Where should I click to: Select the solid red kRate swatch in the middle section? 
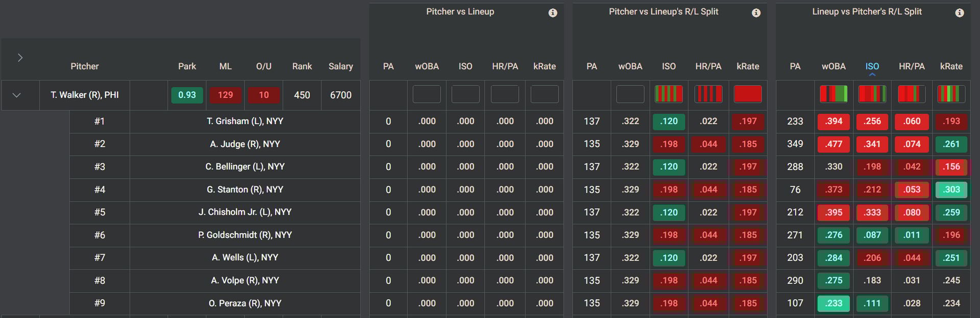(748, 94)
